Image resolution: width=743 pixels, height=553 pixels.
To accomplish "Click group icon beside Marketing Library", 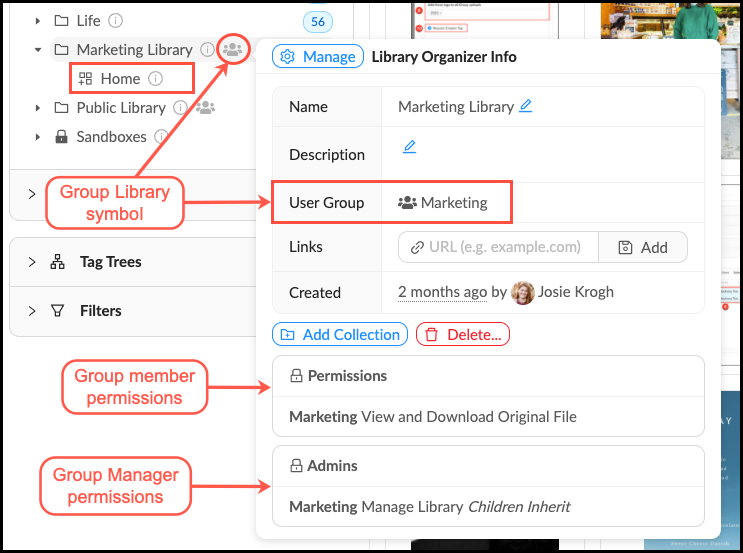I will pyautogui.click(x=233, y=49).
